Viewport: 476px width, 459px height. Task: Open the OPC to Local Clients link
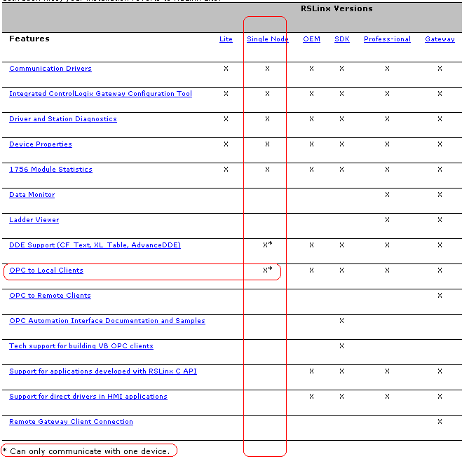coord(46,270)
